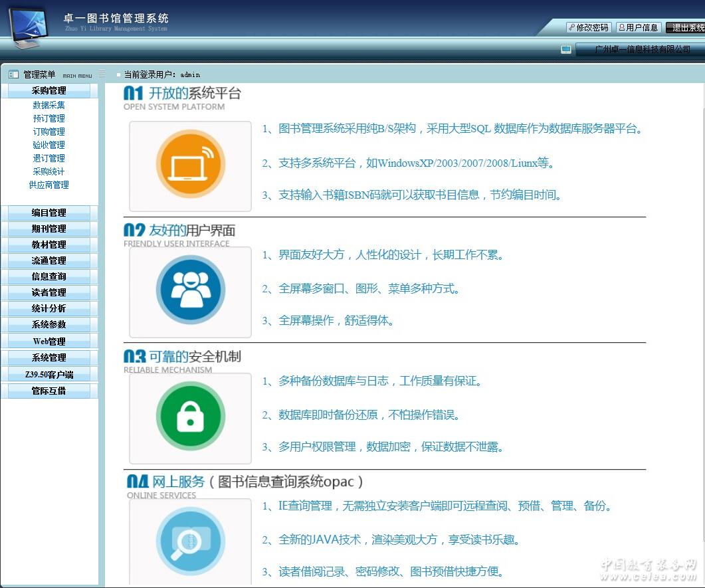Expand the 读者管理 section

pyautogui.click(x=49, y=292)
